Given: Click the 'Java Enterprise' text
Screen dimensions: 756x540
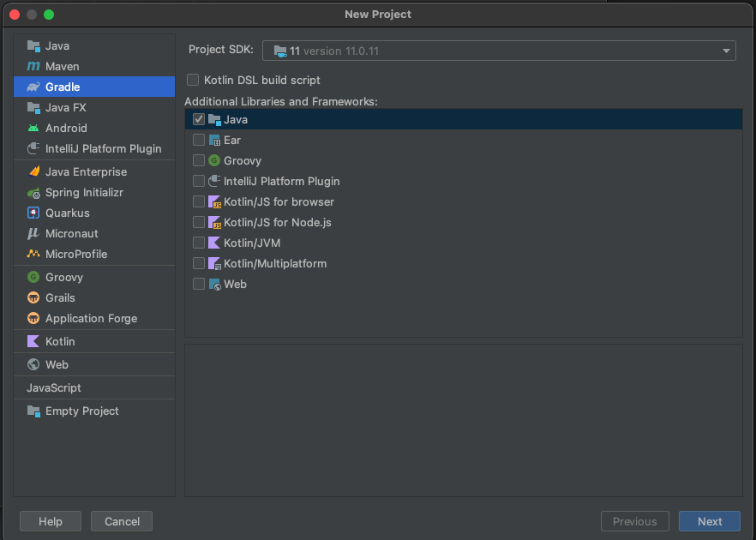Looking at the screenshot, I should (x=87, y=171).
